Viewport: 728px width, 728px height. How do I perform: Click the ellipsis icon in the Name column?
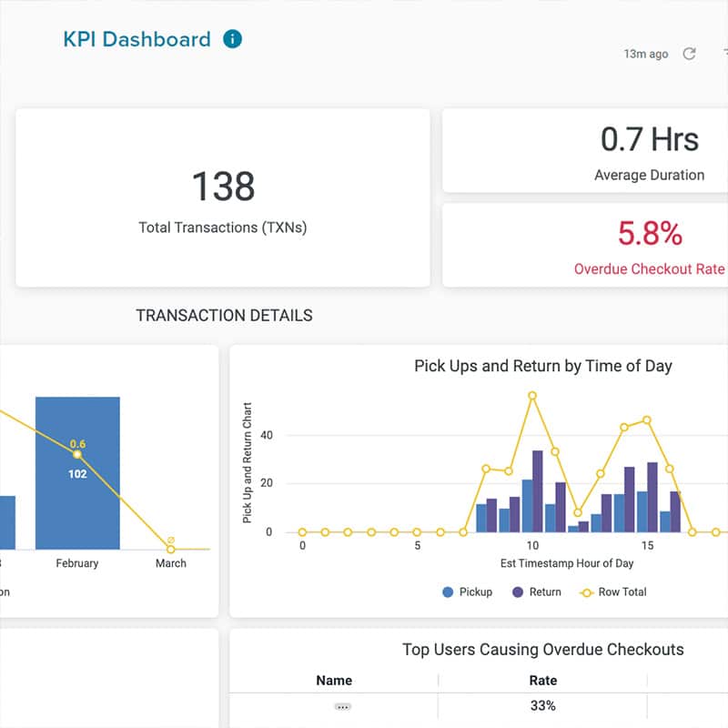click(x=342, y=706)
